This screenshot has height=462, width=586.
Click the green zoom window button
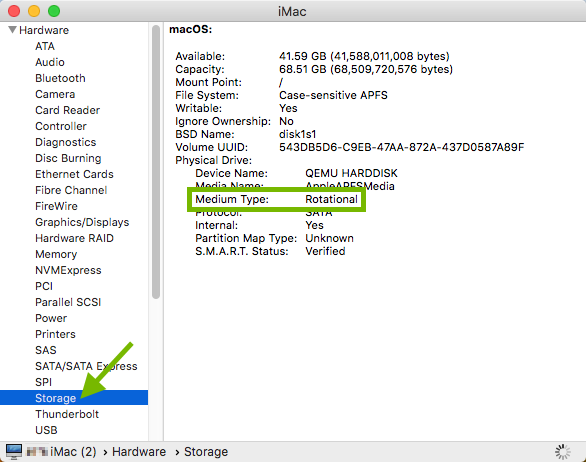coord(54,11)
